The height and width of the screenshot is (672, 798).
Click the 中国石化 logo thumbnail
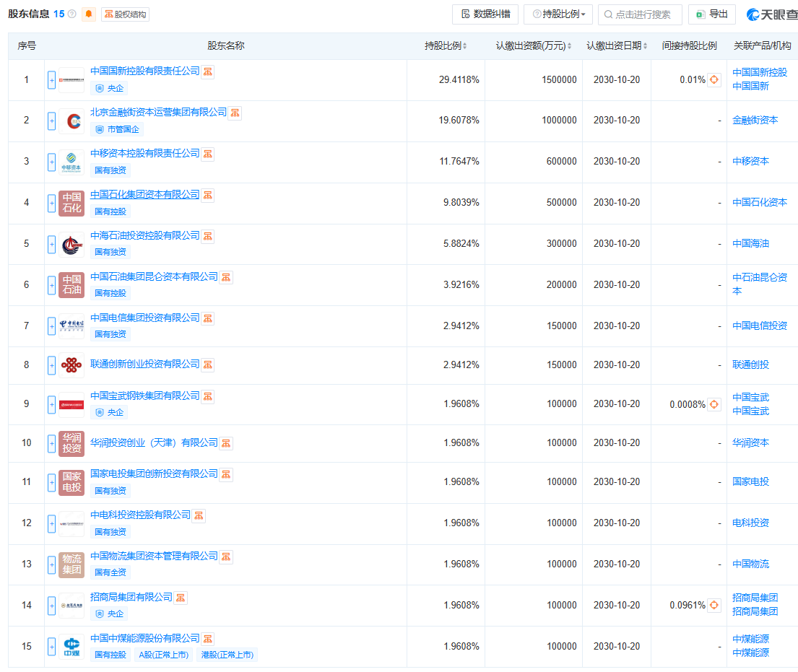click(71, 202)
